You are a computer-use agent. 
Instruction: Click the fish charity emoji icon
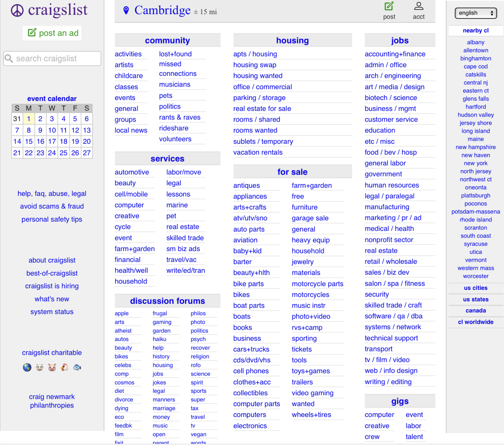point(77,367)
